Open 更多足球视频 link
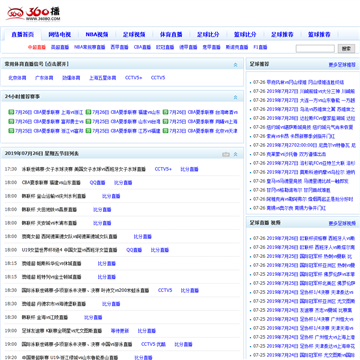The width and height of the screenshot is (360, 360). 342,223
